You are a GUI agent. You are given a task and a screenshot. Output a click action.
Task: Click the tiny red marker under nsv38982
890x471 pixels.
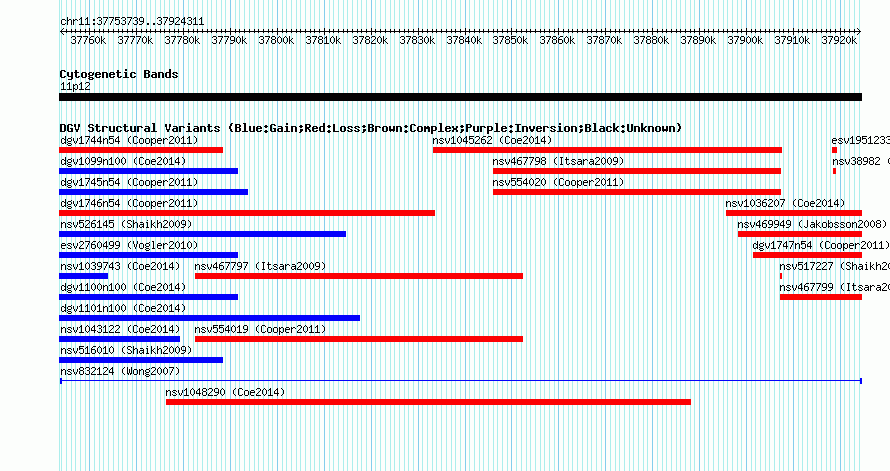point(834,171)
